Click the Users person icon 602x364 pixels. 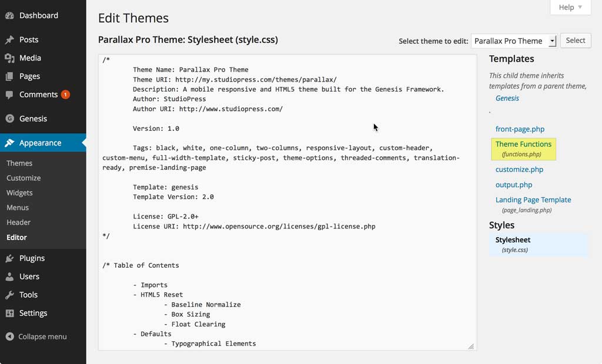coord(9,277)
